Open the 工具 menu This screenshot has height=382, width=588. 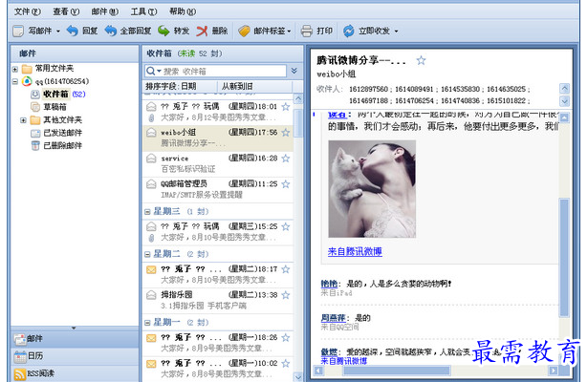pyautogui.click(x=143, y=11)
